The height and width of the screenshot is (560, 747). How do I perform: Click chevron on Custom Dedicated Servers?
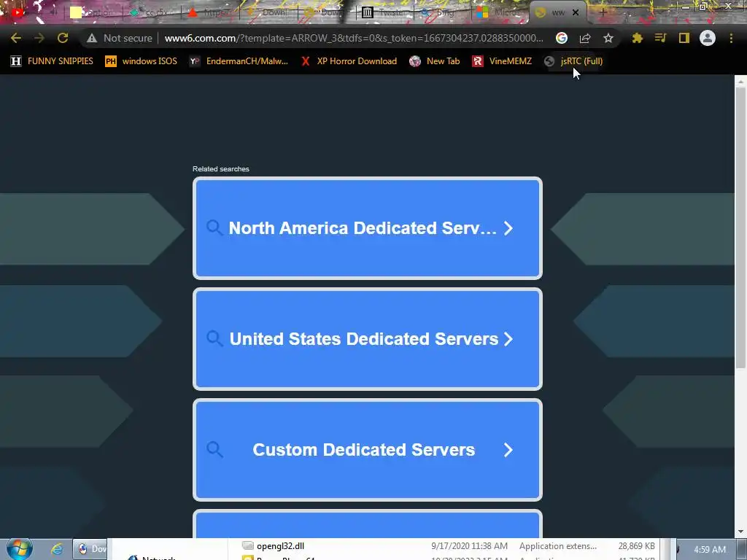coord(508,450)
